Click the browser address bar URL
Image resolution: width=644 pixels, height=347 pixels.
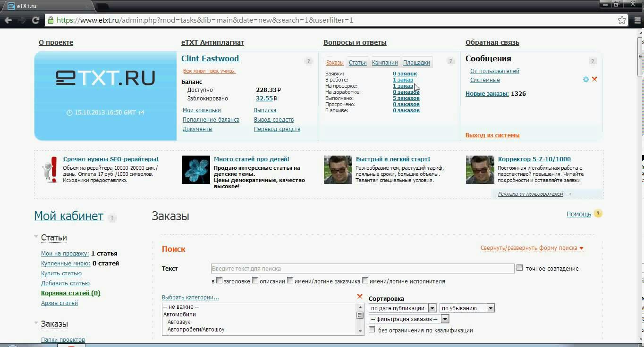tap(205, 20)
